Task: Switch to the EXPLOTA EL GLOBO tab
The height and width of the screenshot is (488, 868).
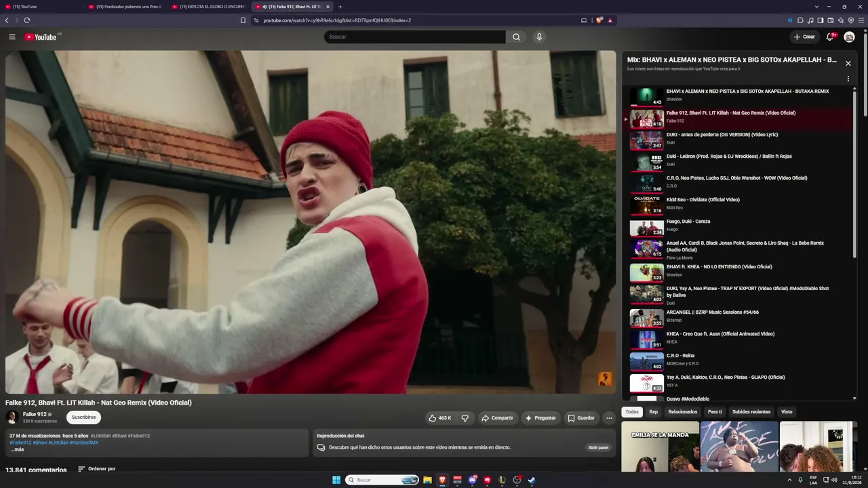Action: coord(210,7)
